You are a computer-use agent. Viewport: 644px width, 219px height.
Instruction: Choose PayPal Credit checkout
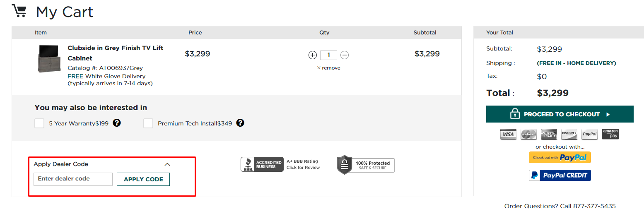click(x=560, y=175)
